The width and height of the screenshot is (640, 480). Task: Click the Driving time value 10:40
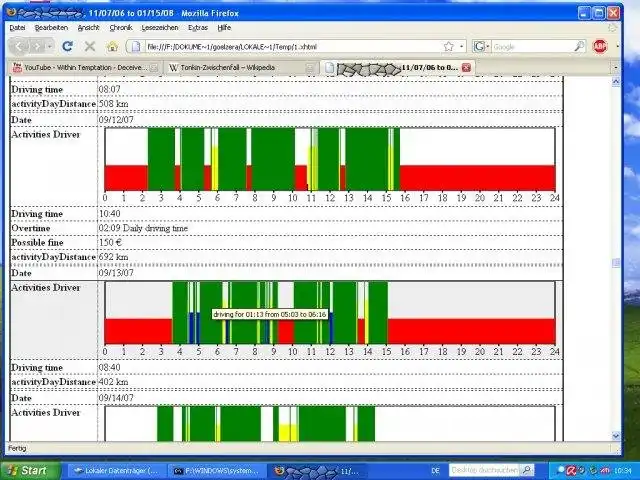(x=109, y=213)
